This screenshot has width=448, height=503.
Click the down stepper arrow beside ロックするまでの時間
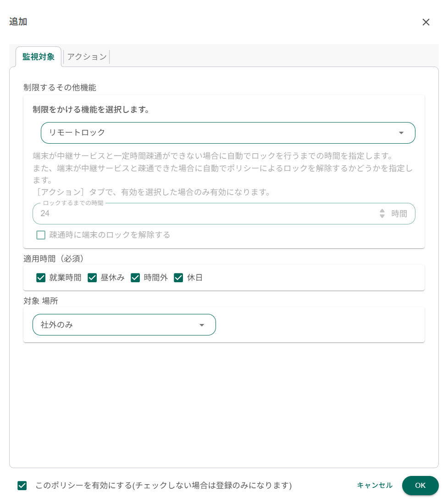(382, 216)
